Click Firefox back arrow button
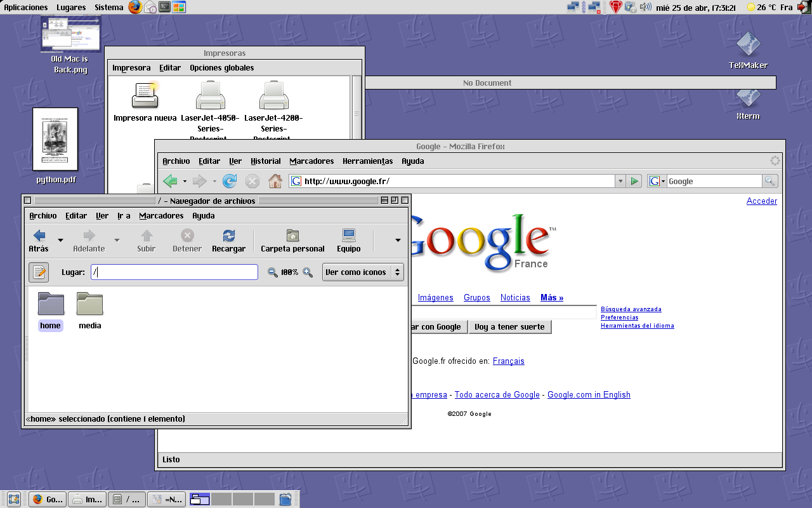Image resolution: width=812 pixels, height=508 pixels. click(170, 182)
